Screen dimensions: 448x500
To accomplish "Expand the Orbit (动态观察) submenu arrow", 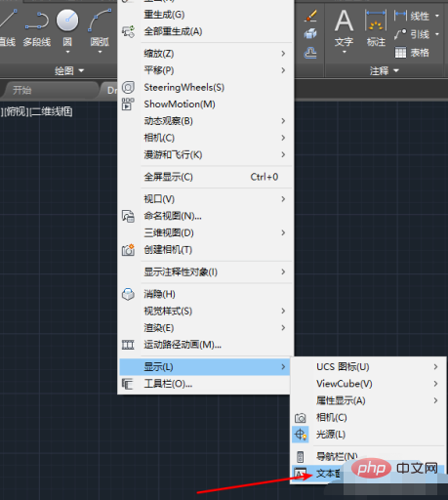I will (283, 121).
